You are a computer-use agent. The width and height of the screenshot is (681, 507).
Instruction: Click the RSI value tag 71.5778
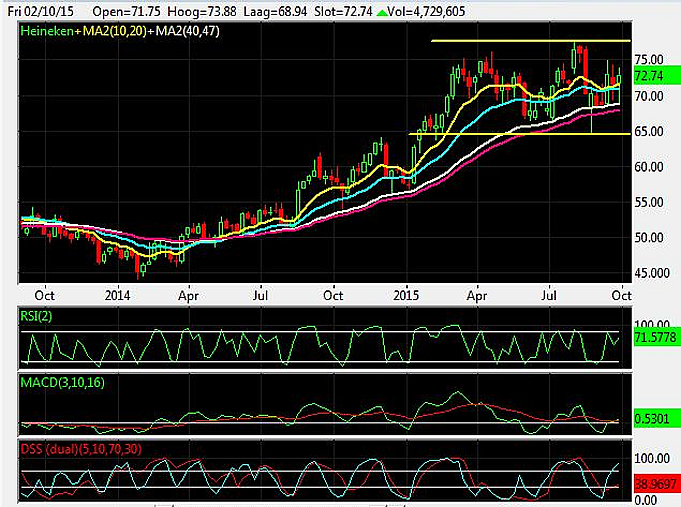(x=656, y=341)
